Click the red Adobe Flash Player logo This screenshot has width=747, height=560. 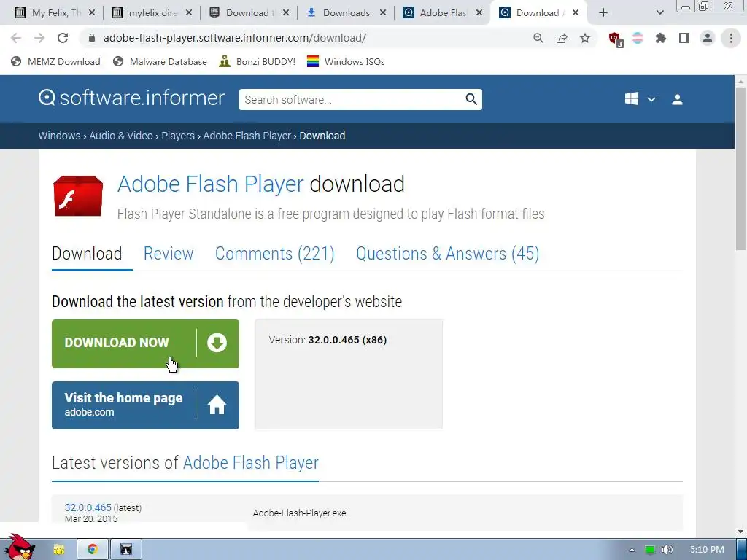point(77,195)
